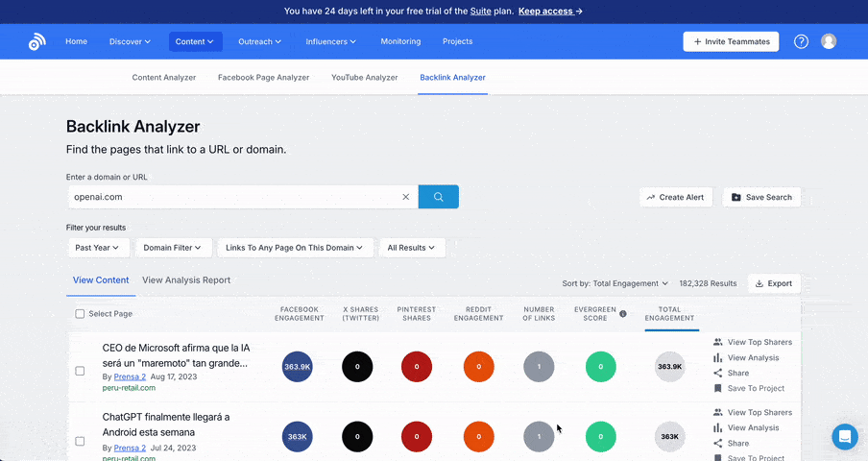
Task: Open the Domain Filter dropdown
Action: pos(173,248)
